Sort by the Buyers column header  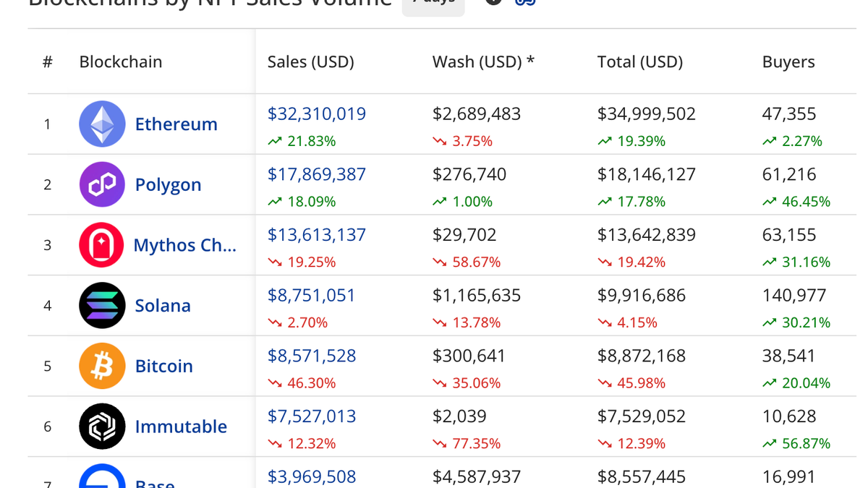tap(788, 61)
